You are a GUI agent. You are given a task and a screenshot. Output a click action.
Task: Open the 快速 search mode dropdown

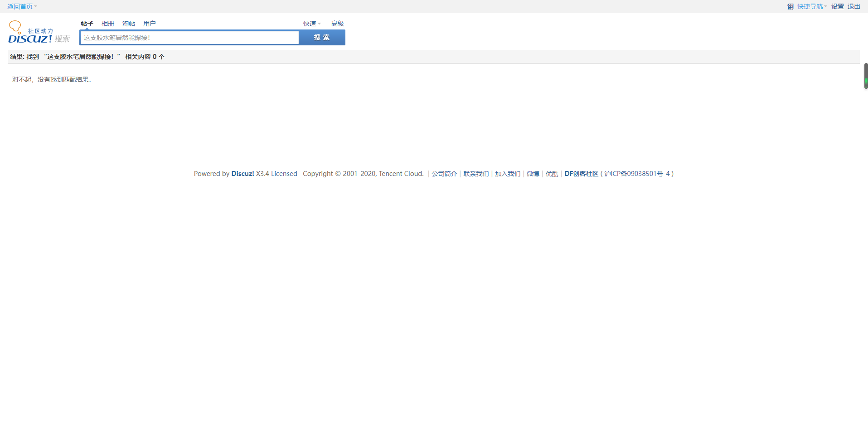pos(312,24)
